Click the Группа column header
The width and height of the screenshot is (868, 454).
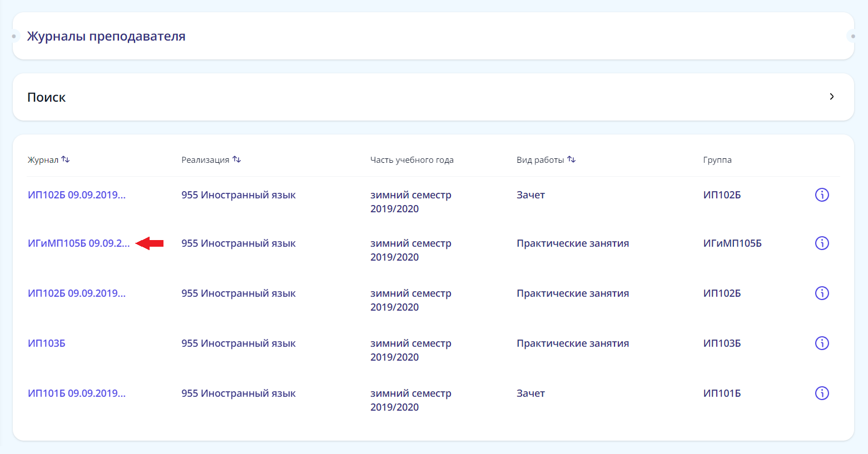[x=717, y=160]
